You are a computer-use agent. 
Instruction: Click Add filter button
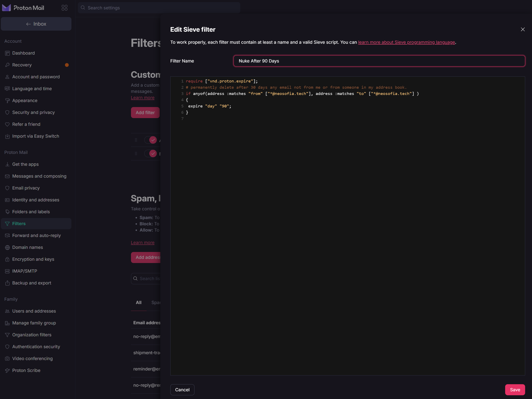(145, 112)
